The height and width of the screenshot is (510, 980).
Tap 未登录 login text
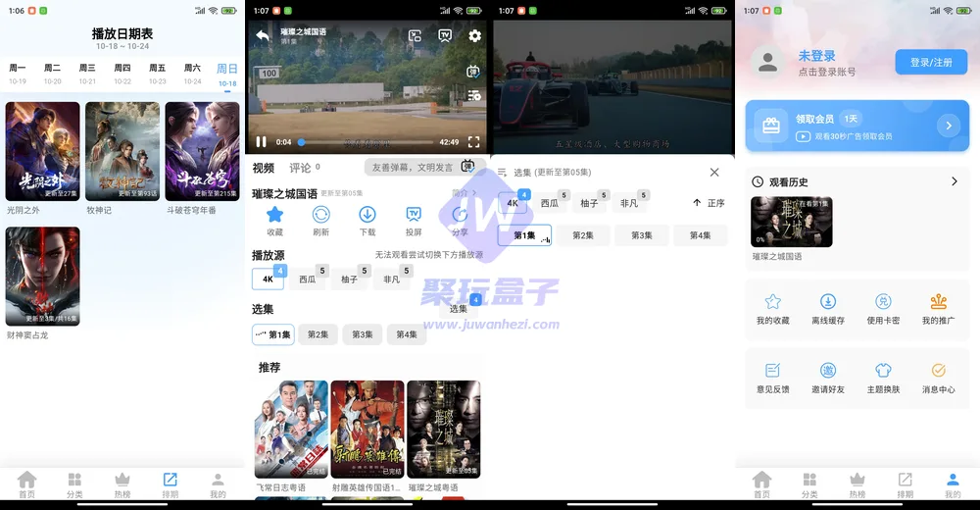(816, 56)
